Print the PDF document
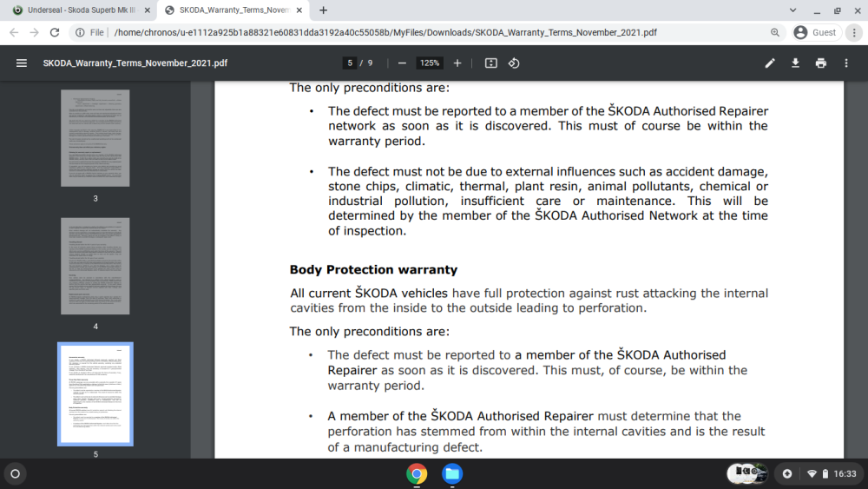This screenshot has height=489, width=868. click(821, 63)
